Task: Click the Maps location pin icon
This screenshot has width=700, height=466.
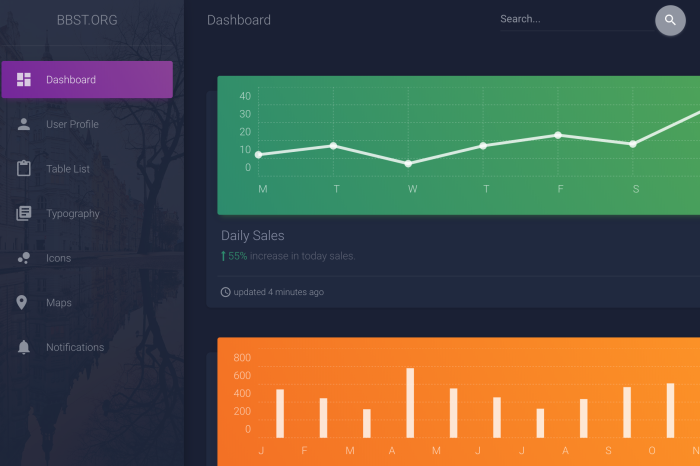Action: click(24, 303)
